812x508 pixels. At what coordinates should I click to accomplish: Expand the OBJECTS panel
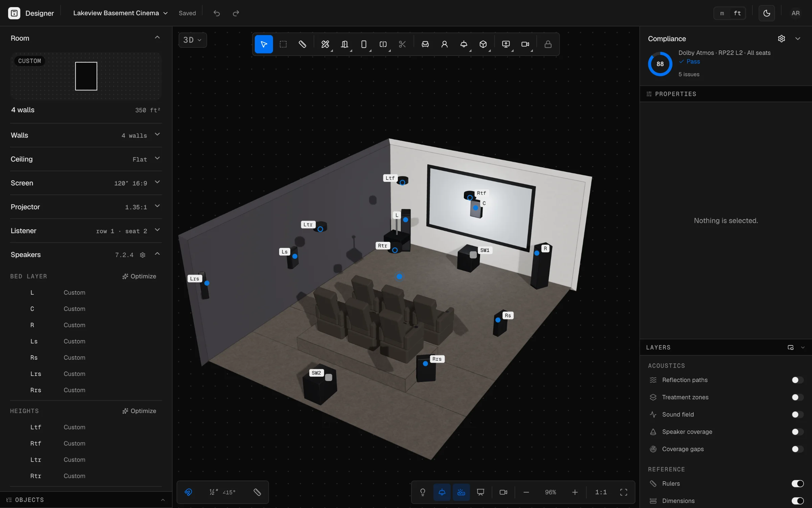86,500
